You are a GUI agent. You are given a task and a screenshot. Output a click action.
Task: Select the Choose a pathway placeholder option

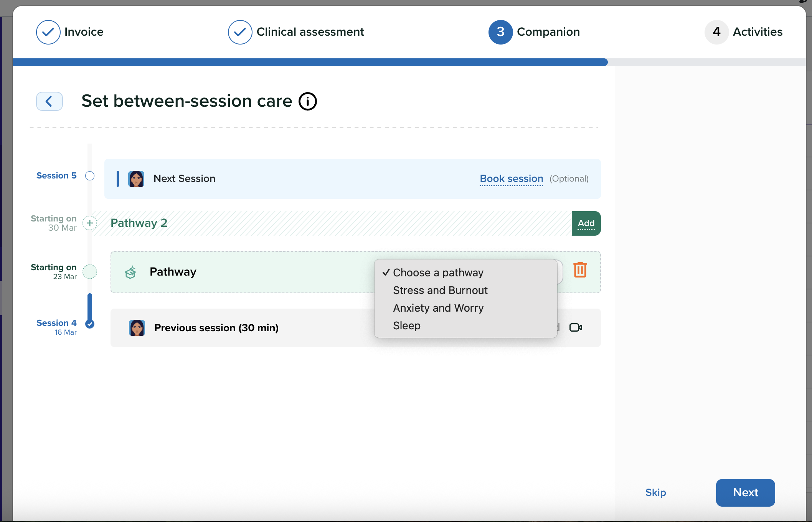438,273
